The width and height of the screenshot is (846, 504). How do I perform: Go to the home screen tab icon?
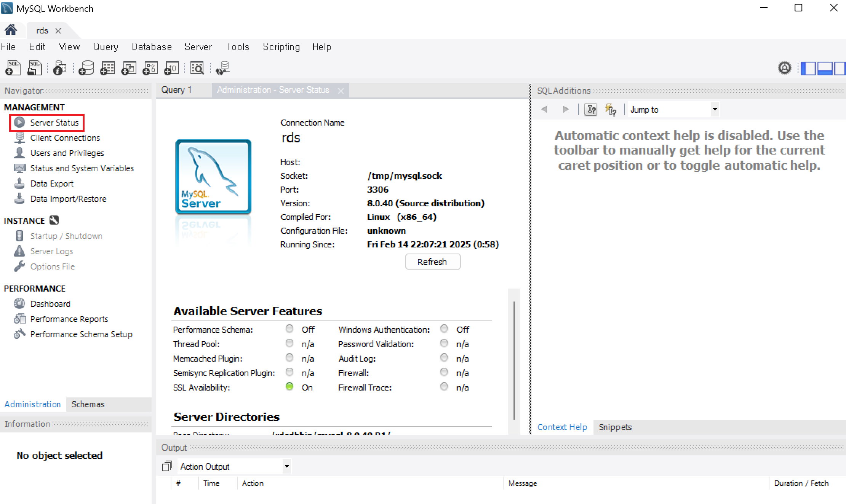tap(11, 30)
